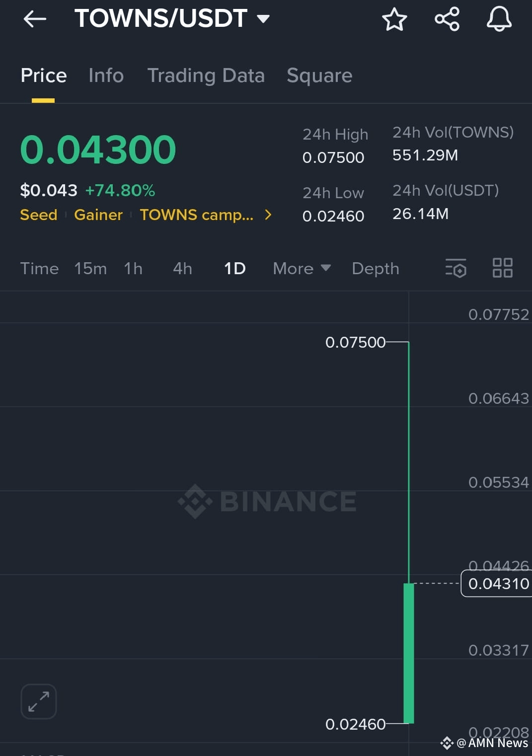Tap the 24h Low value 0.02460

click(x=333, y=216)
